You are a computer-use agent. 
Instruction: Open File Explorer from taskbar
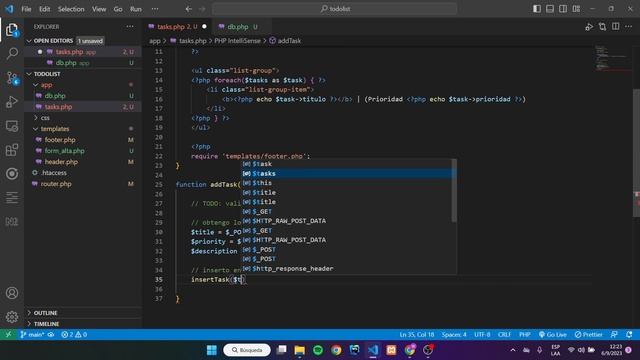(x=300, y=350)
